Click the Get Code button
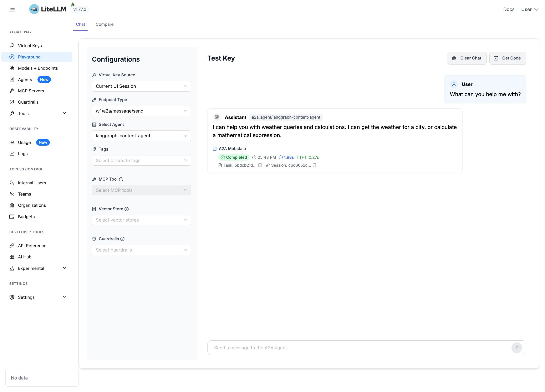The width and height of the screenshot is (545, 392). pos(508,58)
